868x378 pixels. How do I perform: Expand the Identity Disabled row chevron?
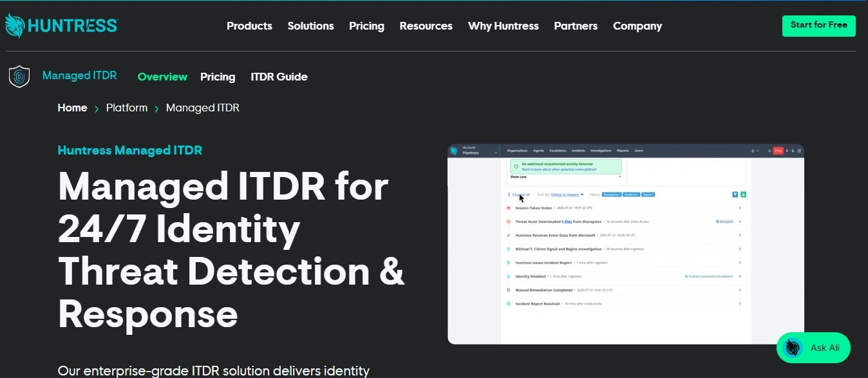[x=740, y=276]
